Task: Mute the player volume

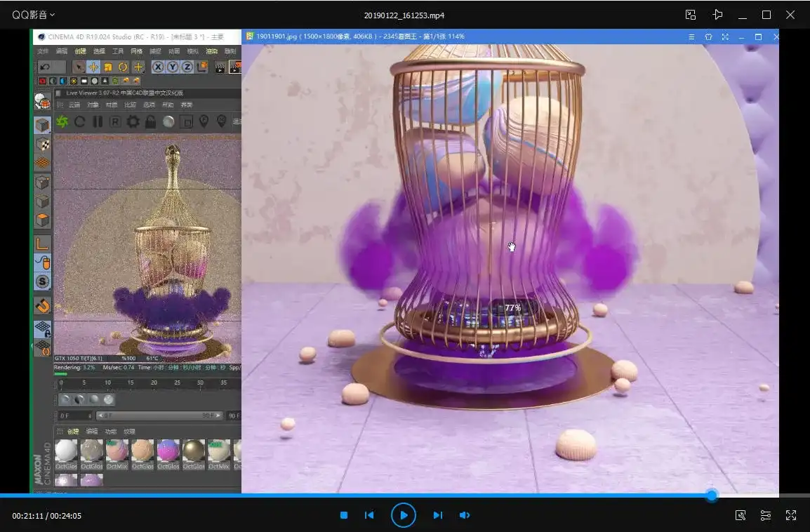Action: (464, 515)
